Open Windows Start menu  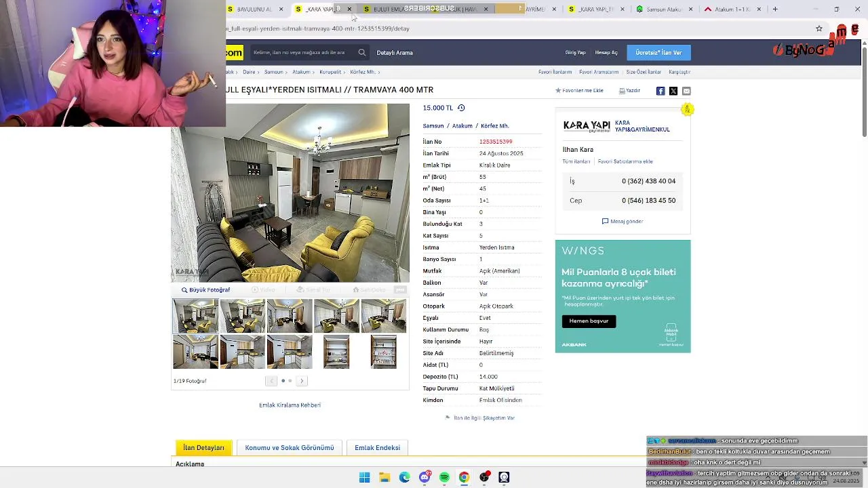pos(364,477)
